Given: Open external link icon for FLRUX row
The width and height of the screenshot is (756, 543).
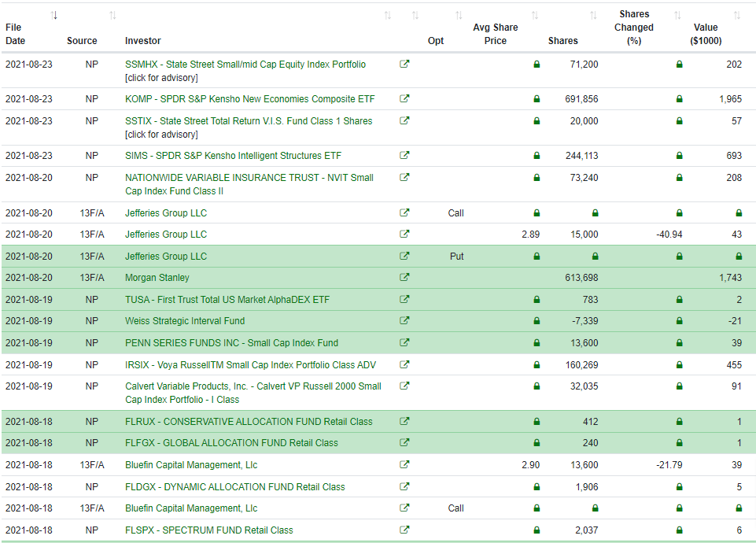Looking at the screenshot, I should [x=404, y=421].
